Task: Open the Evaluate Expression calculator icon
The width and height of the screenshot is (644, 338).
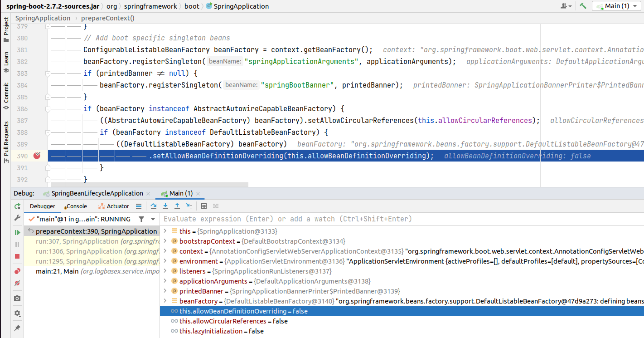Action: point(204,206)
